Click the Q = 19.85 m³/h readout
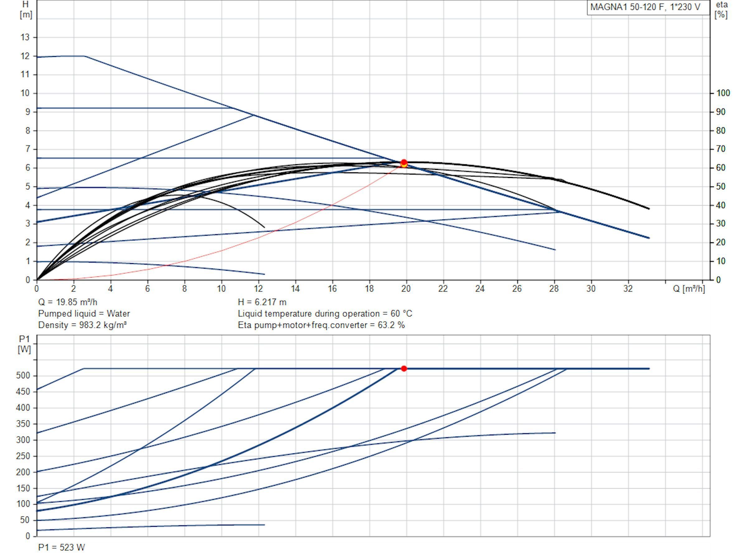 68,302
